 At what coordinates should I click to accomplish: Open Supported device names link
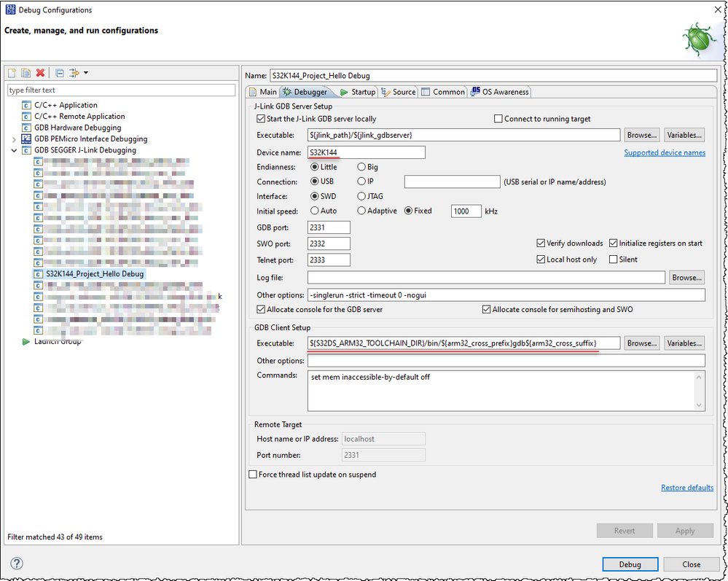[665, 153]
